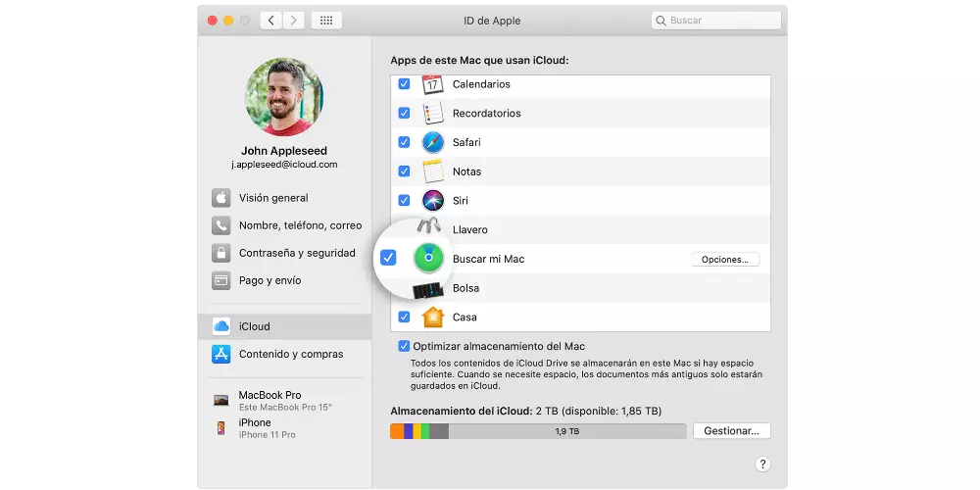Click the Gestionar storage button
Viewport: 980px width, 490px height.
click(x=731, y=431)
